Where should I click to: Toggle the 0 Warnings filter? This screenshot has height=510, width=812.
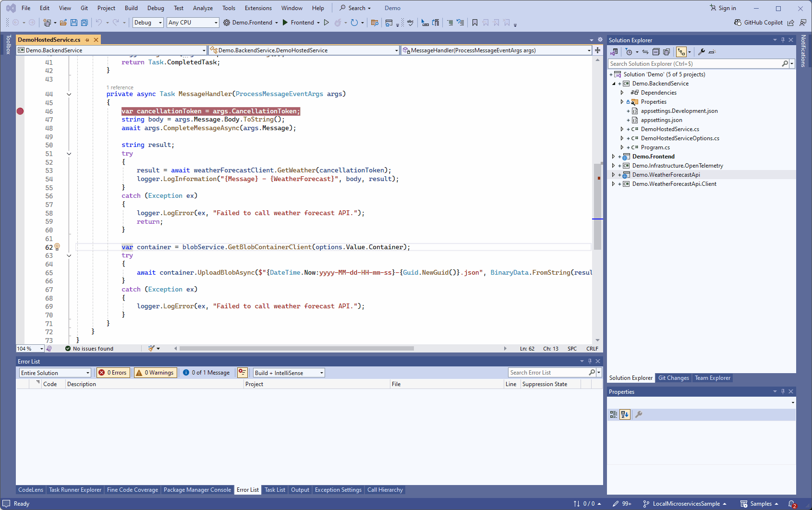pyautogui.click(x=155, y=373)
